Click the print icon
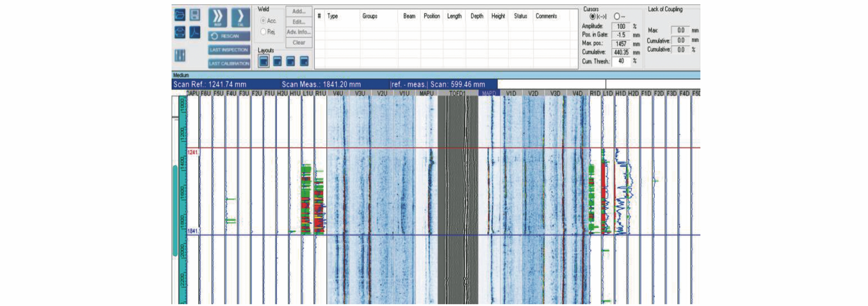868x306 pixels. click(180, 33)
